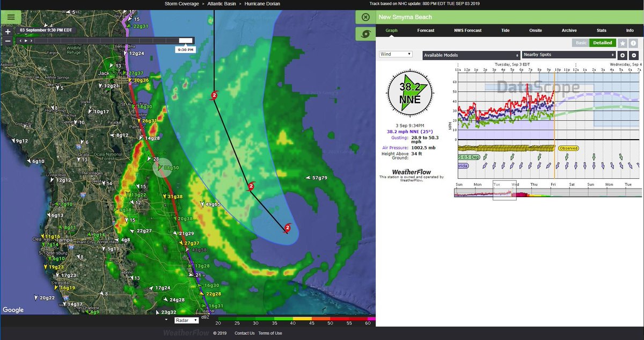This screenshot has height=340, width=644.
Task: Open the Terms of Use link
Action: (270, 333)
